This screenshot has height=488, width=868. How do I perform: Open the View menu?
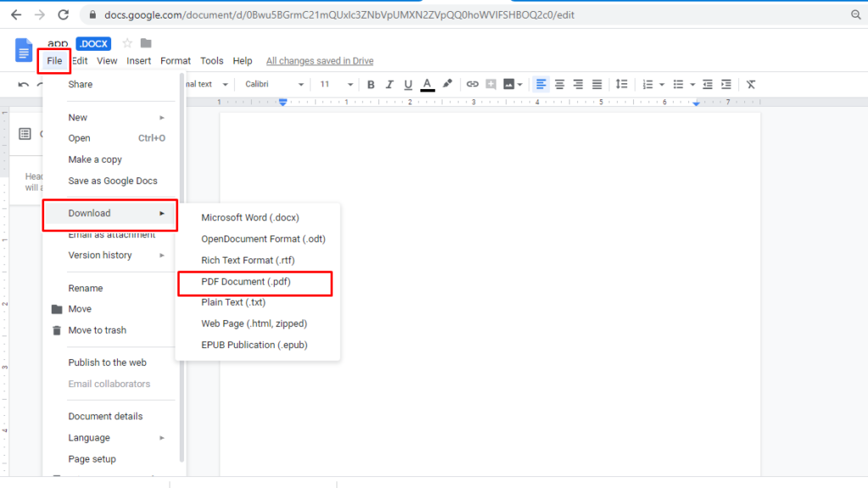107,61
